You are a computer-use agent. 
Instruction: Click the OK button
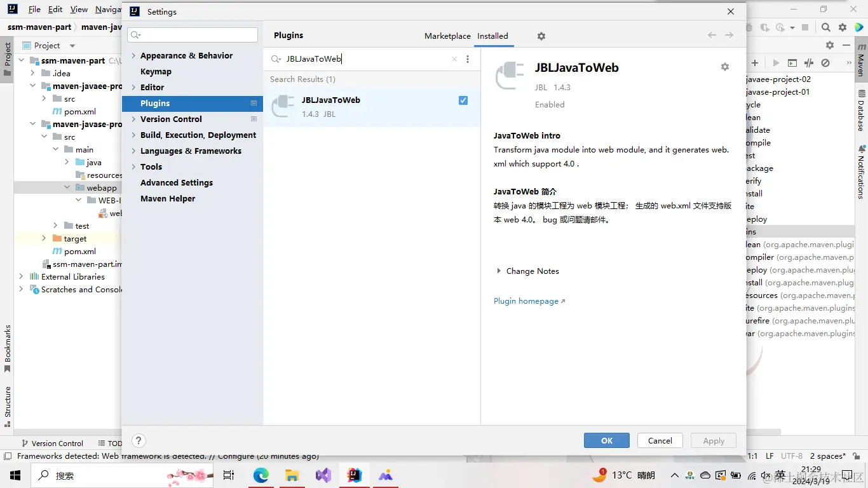click(x=607, y=441)
